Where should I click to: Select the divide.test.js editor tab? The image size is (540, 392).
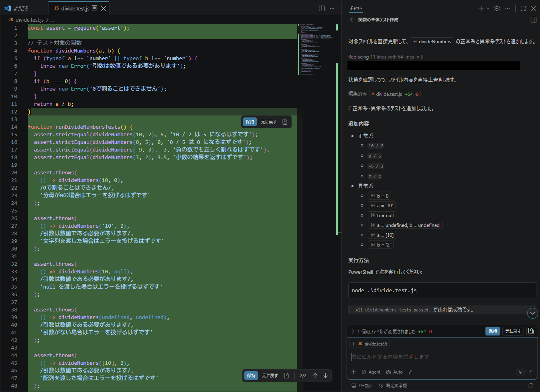tap(75, 8)
